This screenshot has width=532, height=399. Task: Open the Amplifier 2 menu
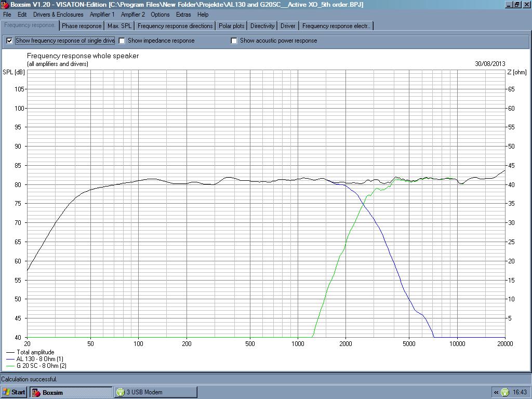click(132, 15)
